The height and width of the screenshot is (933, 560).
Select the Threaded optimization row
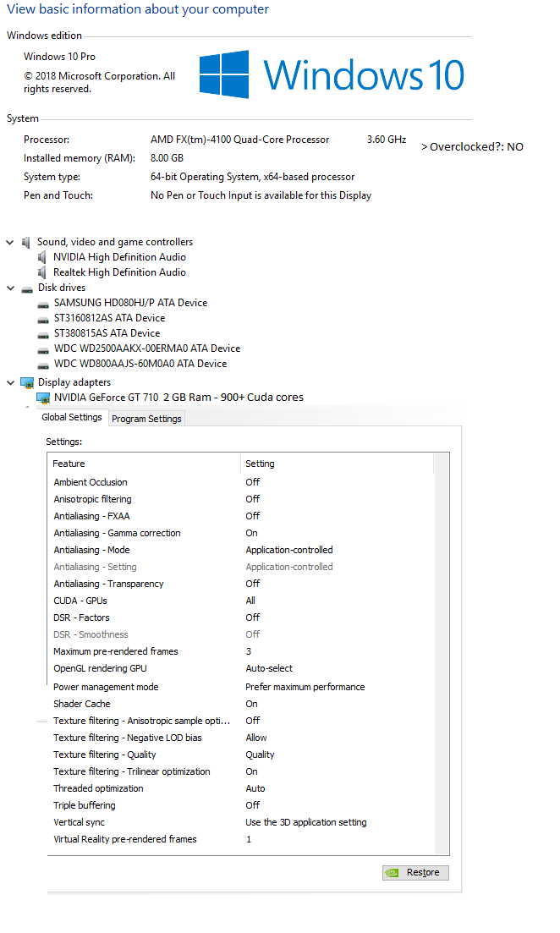point(241,788)
